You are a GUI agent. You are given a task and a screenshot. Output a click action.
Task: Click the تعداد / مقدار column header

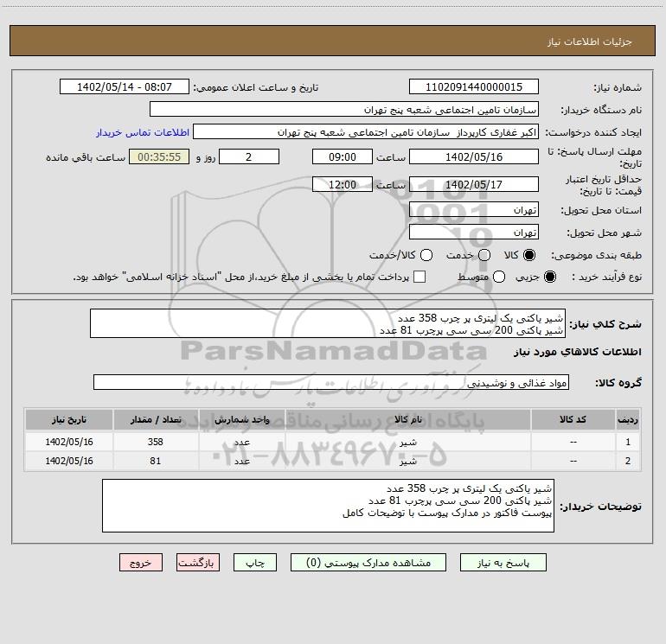point(156,420)
